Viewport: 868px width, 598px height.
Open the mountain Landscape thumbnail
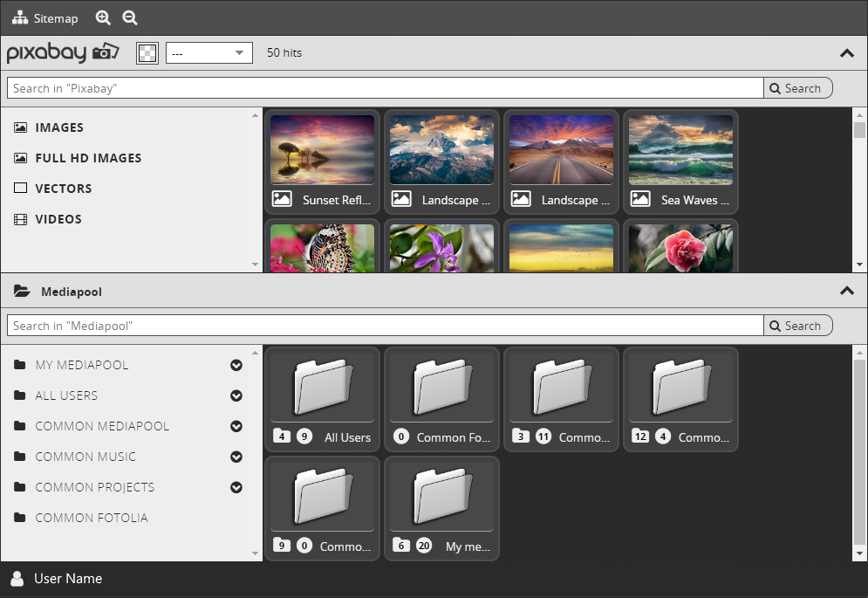pyautogui.click(x=441, y=149)
